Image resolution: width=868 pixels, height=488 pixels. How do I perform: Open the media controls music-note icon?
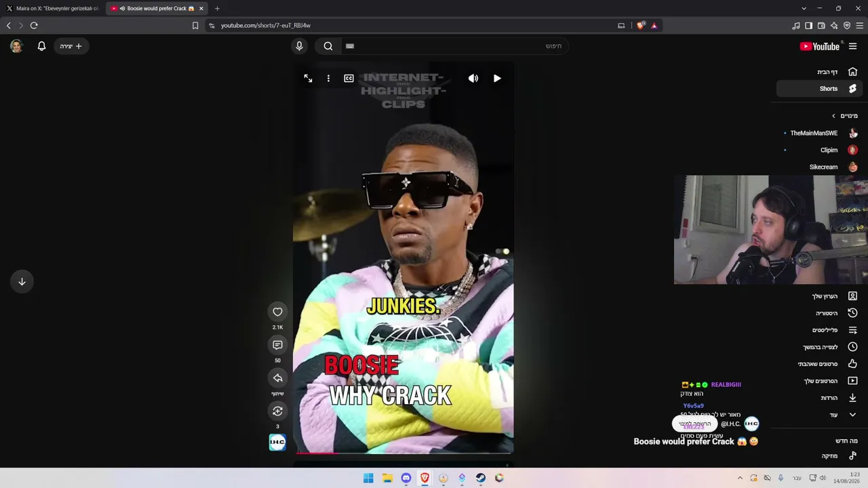(x=796, y=26)
